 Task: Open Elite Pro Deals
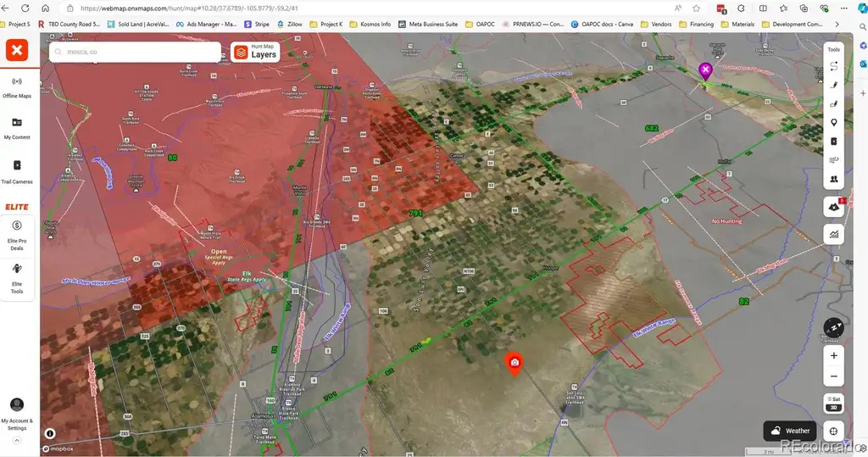[17, 235]
